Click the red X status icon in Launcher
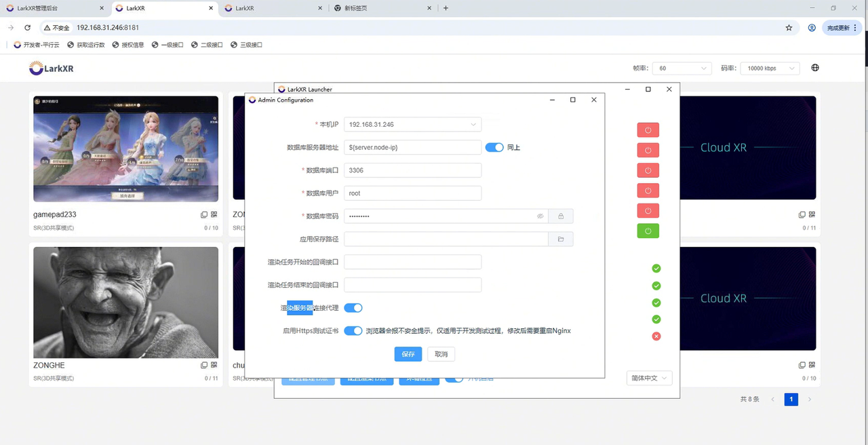Viewport: 868px width, 445px height. [656, 336]
